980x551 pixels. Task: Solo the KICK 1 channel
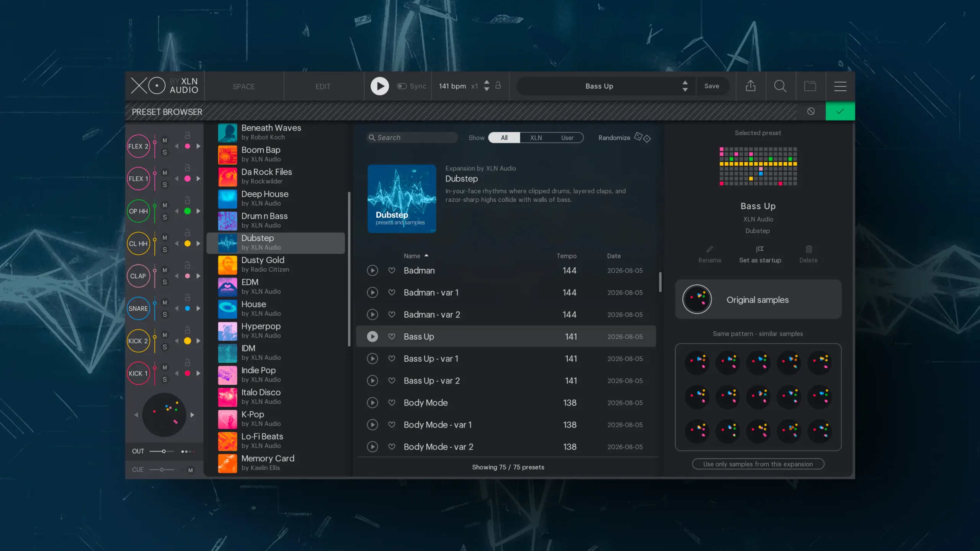(x=165, y=380)
